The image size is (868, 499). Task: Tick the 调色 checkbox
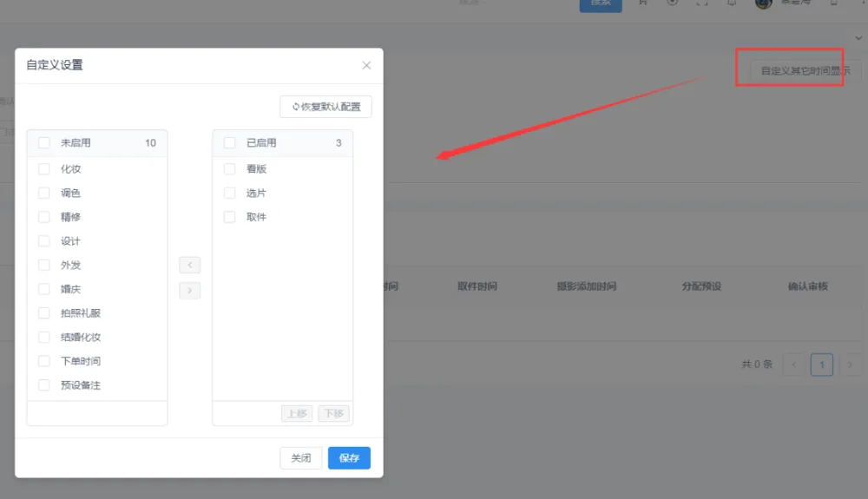click(43, 194)
